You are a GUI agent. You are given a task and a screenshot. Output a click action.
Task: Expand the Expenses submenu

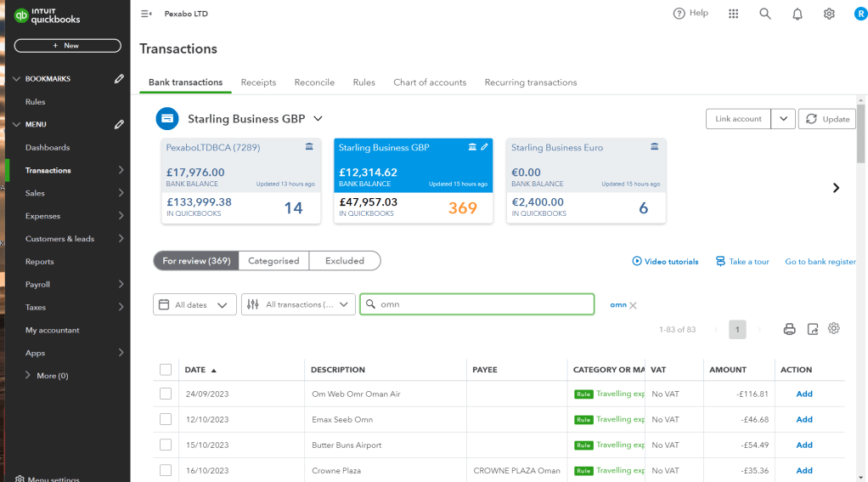pos(121,216)
